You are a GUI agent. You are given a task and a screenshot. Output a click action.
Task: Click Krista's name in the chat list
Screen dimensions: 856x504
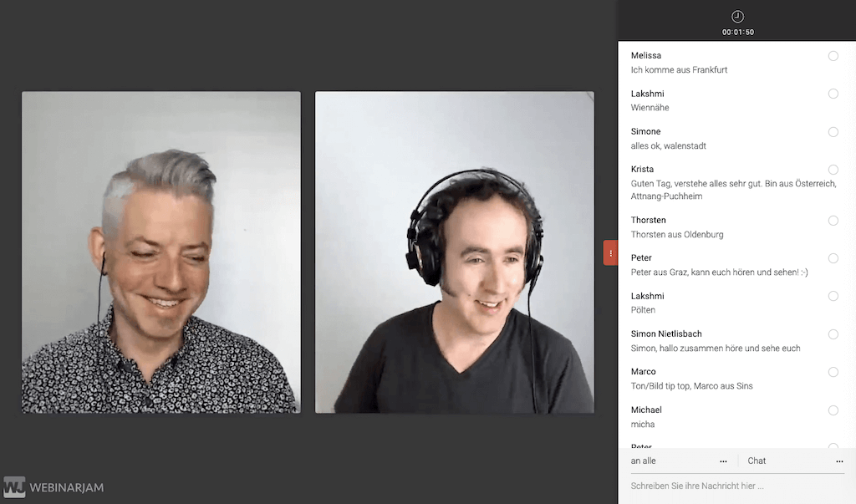(x=642, y=170)
